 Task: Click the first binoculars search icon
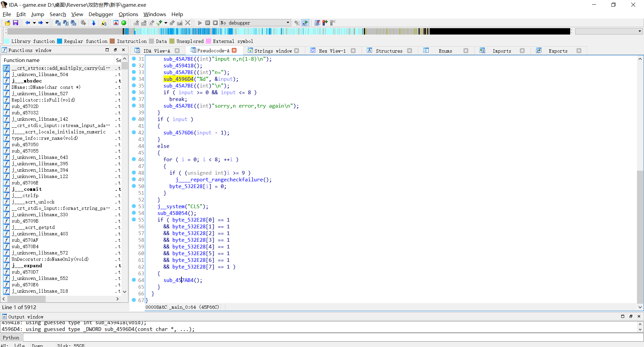[58, 23]
